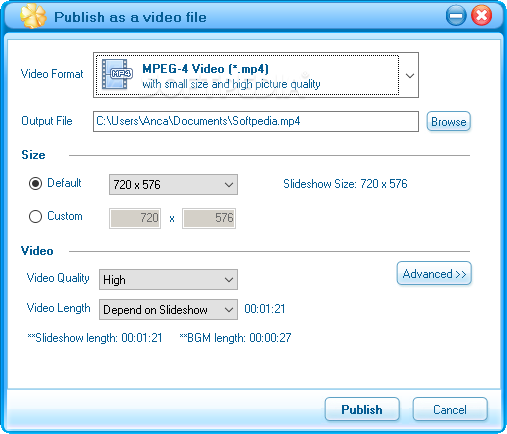
Task: Click the Video section heading
Action: [37, 251]
